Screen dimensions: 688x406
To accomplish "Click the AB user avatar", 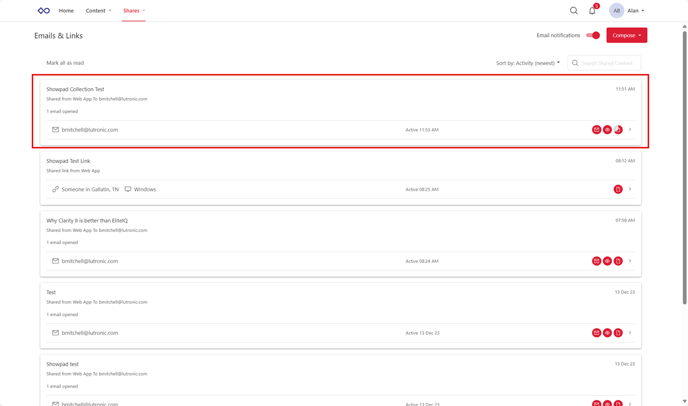I will pos(616,11).
